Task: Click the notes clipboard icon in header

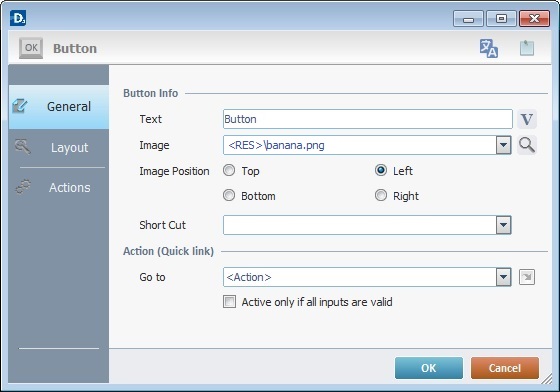Action: point(527,48)
